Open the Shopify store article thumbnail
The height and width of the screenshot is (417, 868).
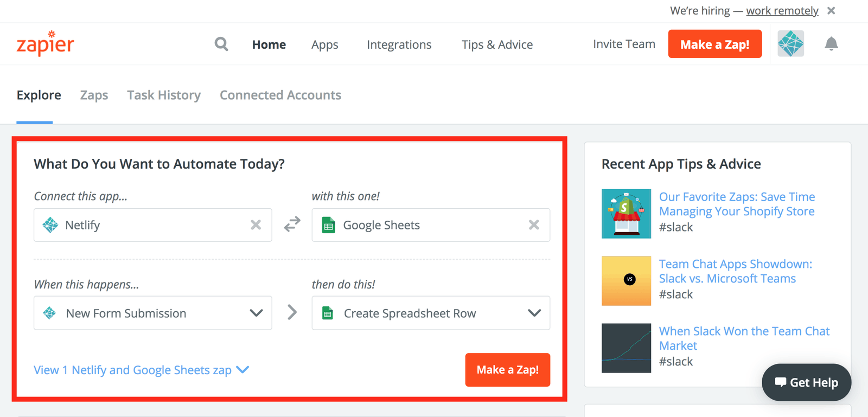click(626, 214)
